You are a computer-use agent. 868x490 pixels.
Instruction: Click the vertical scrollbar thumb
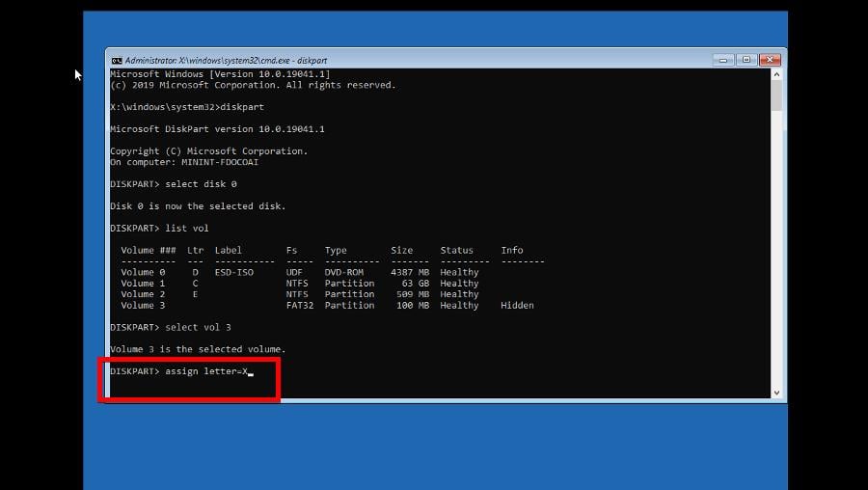776,95
